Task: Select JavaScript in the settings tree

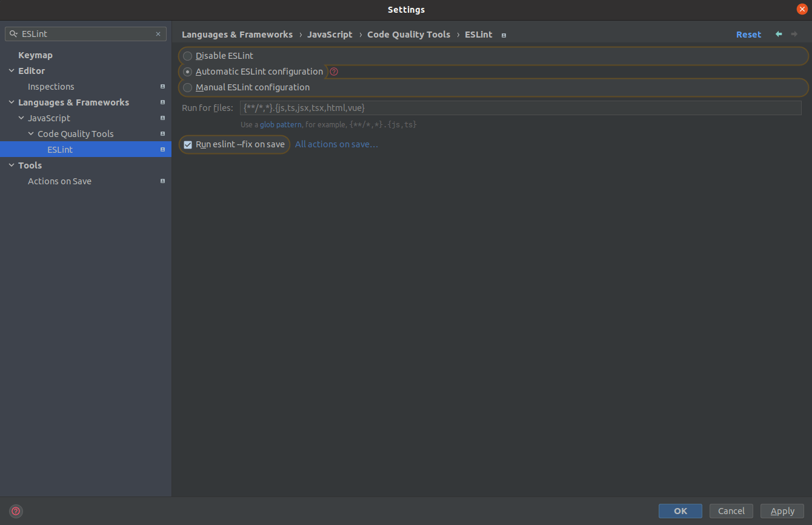Action: click(x=49, y=118)
